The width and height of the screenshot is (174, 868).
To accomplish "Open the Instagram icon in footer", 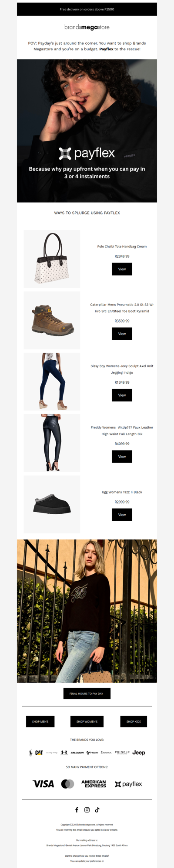I will coord(87,810).
